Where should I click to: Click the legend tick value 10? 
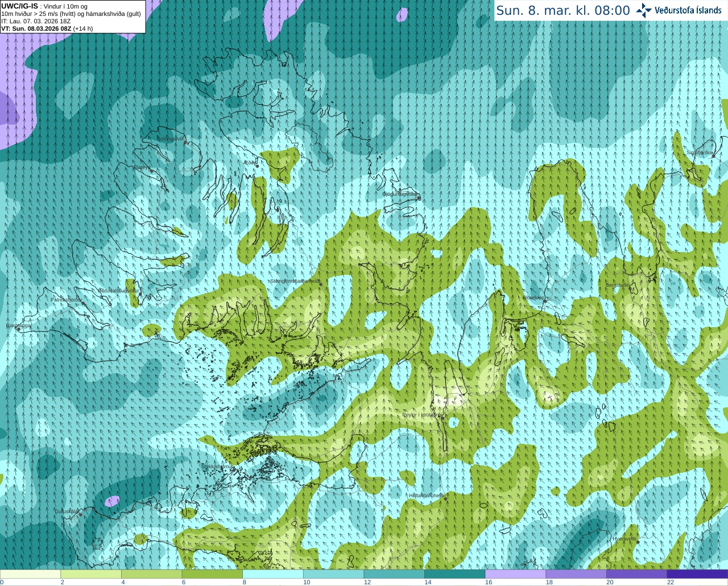[x=307, y=582]
